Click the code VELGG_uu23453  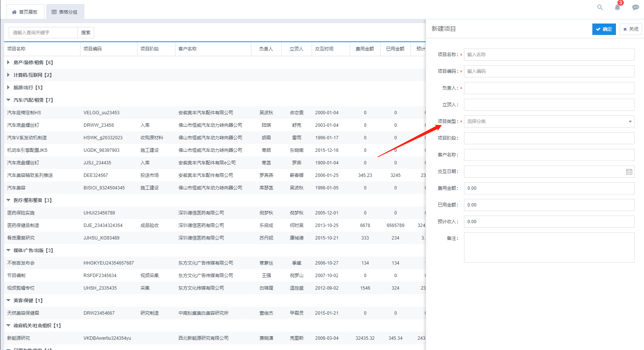click(101, 113)
